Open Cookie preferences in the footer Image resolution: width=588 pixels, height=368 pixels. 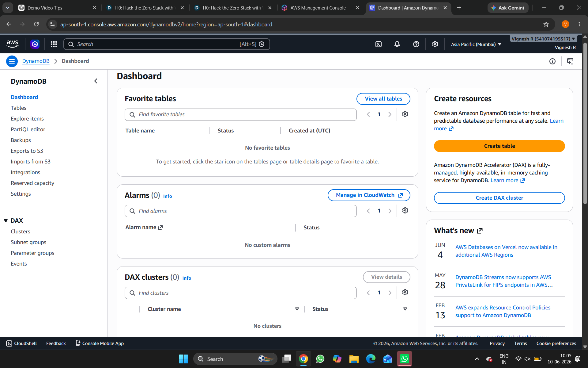pos(556,343)
